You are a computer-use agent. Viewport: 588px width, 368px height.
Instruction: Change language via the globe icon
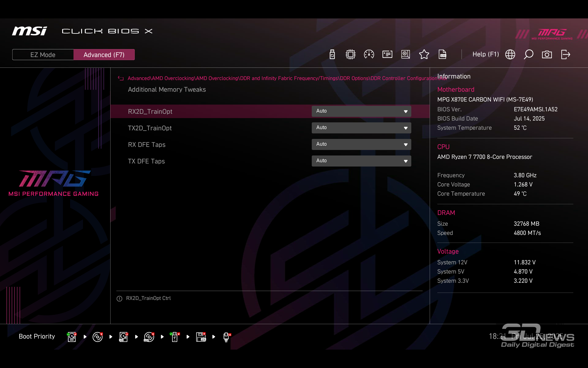(x=510, y=55)
